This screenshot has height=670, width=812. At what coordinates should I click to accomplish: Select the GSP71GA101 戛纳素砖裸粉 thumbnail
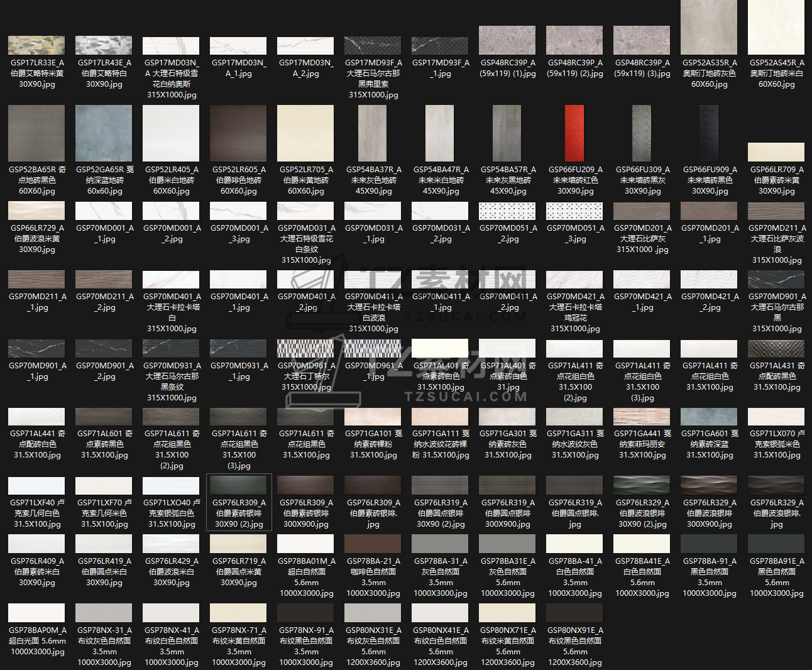click(x=373, y=417)
